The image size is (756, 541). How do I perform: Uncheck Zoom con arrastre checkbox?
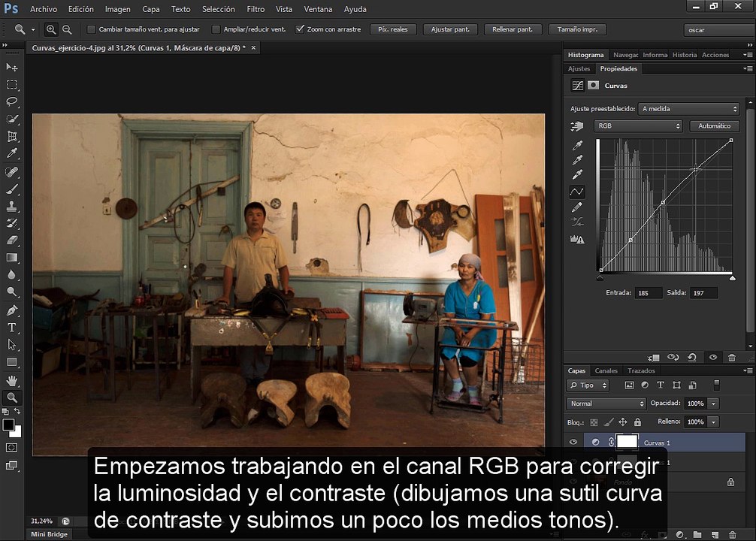tap(300, 29)
